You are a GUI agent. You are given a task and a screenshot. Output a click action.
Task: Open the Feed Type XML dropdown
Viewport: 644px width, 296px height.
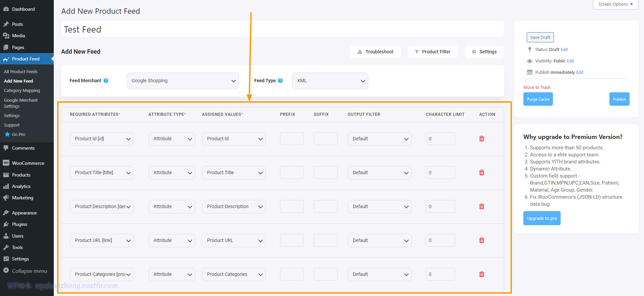330,81
